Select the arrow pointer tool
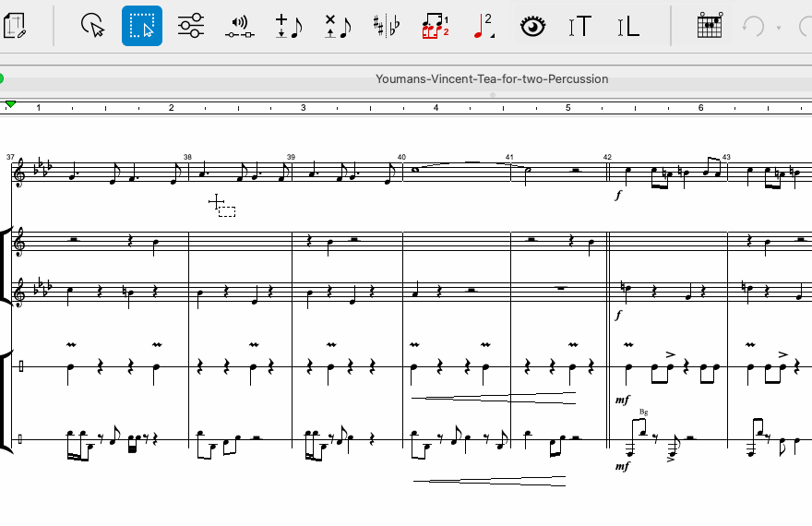 [x=92, y=26]
